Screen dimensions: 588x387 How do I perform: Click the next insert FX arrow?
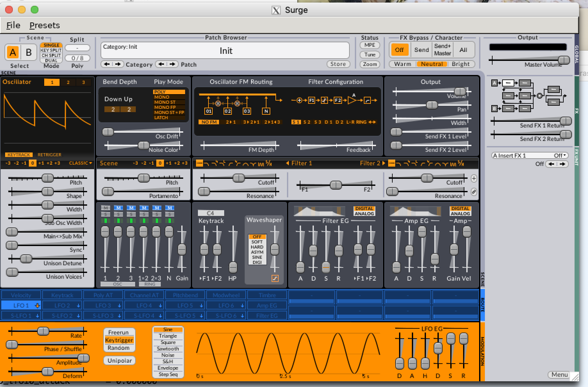point(563,164)
